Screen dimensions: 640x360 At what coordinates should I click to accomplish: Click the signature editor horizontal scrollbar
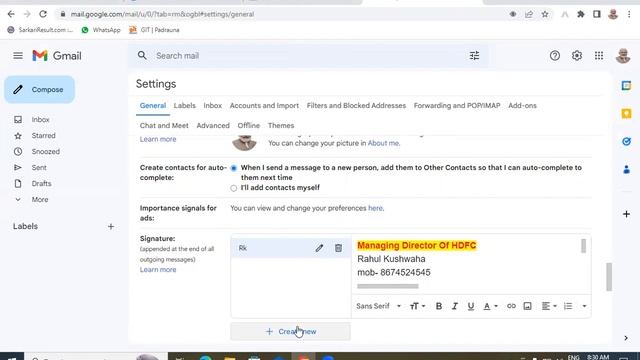pos(388,286)
